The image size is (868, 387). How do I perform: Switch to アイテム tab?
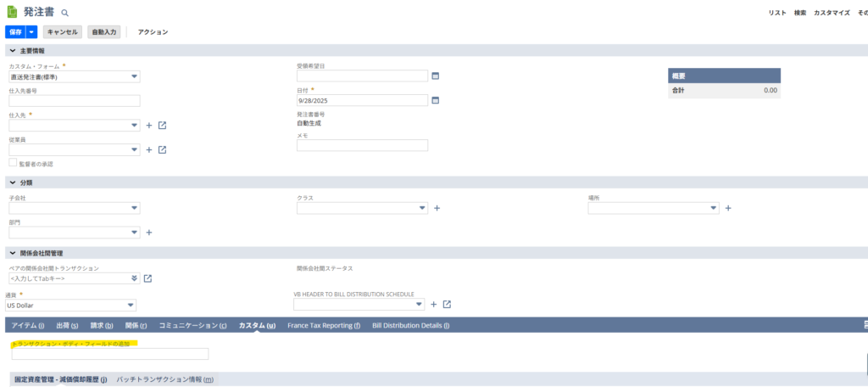27,325
